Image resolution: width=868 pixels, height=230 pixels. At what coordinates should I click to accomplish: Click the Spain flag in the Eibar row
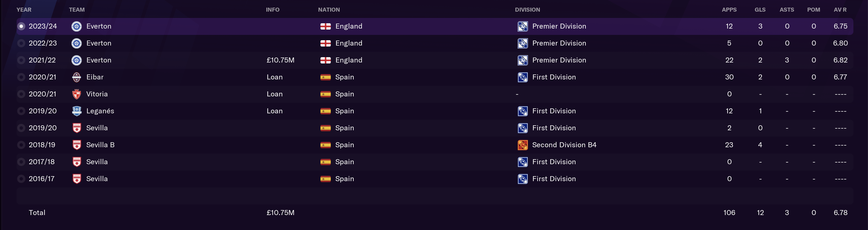point(325,77)
